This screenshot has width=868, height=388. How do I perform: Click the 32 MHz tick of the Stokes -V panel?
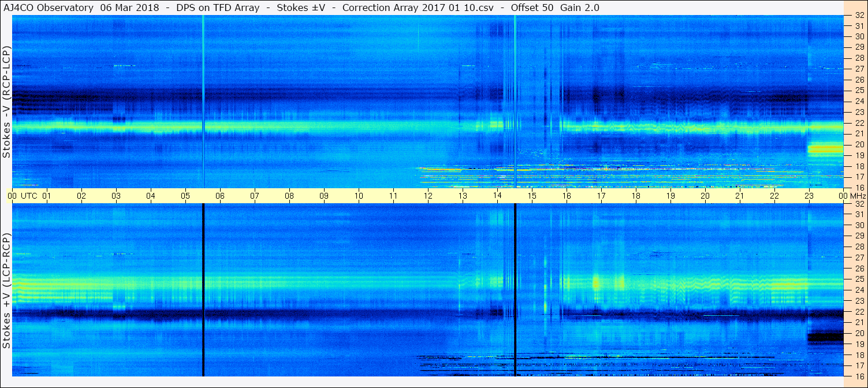pyautogui.click(x=859, y=16)
